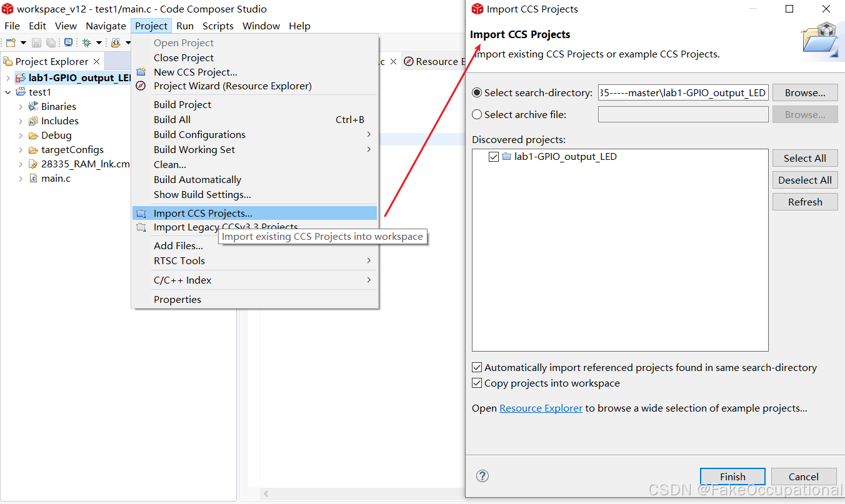Click the test1 CCS project icon
Viewport: 845px width, 504px height.
(x=20, y=92)
